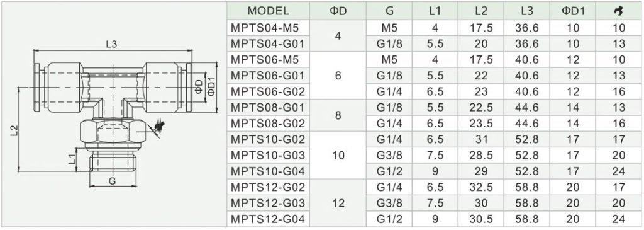This screenshot has width=644, height=230.
Task: Click the MPTS10-G03 model entry
Action: [x=269, y=155]
